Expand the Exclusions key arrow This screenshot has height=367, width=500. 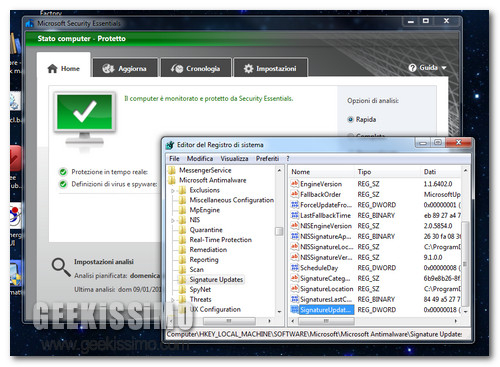(173, 191)
